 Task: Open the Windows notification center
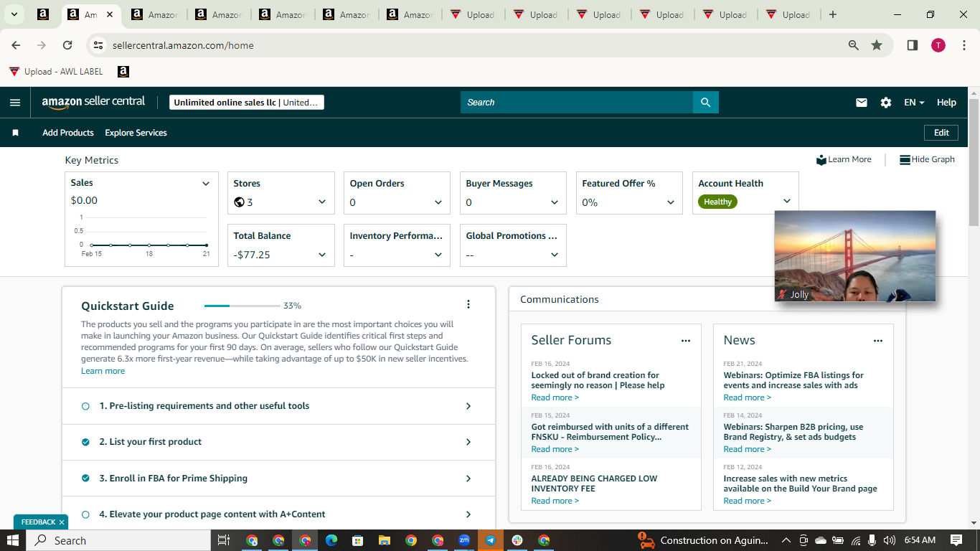coord(956,540)
